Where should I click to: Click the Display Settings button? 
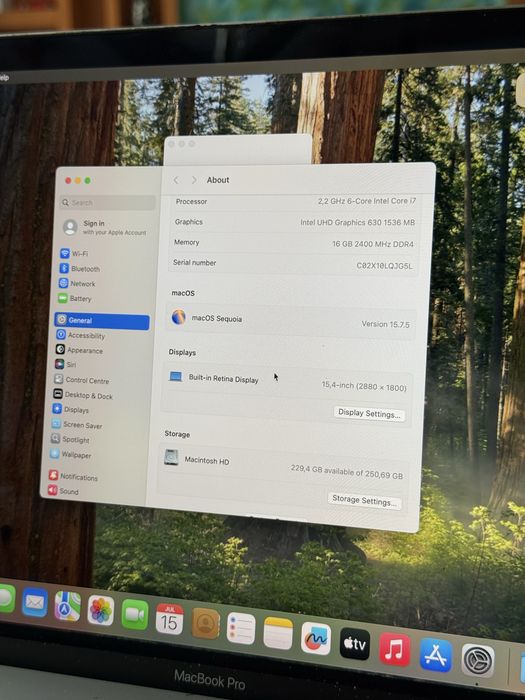tap(370, 413)
